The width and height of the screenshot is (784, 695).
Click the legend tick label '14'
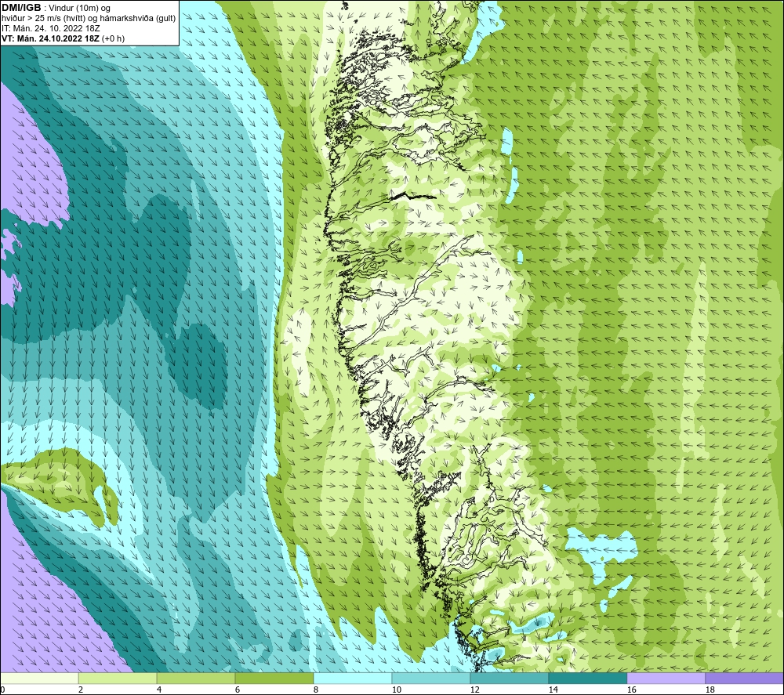pos(553,690)
